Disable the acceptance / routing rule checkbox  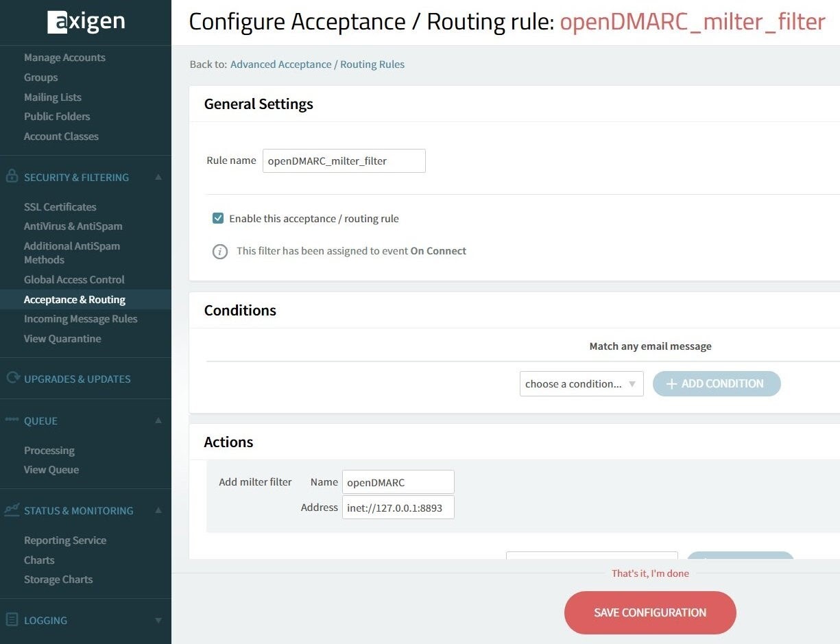coord(218,219)
